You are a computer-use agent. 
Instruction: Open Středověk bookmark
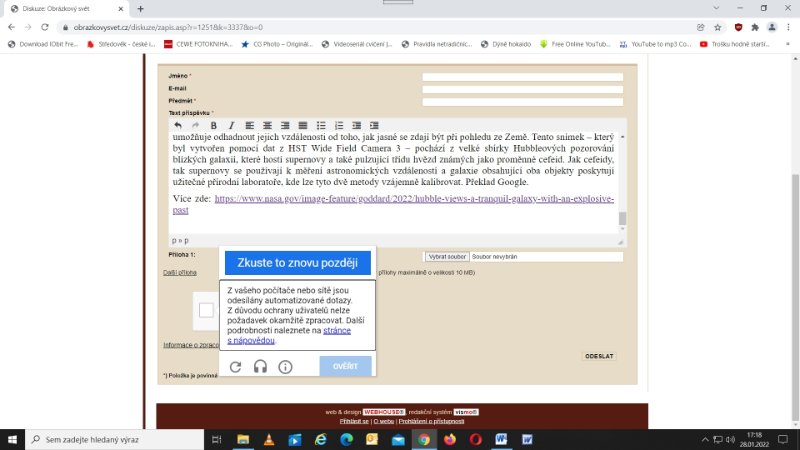point(121,44)
